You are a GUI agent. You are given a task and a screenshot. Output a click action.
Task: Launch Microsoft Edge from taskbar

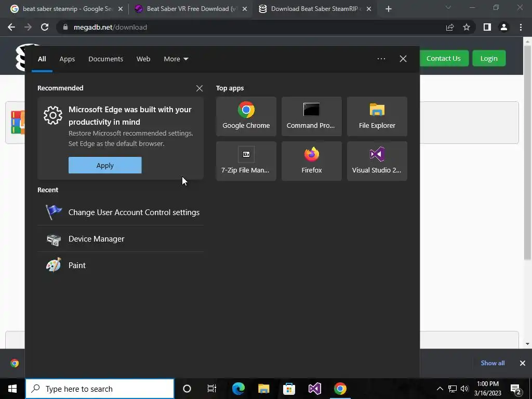(x=238, y=389)
